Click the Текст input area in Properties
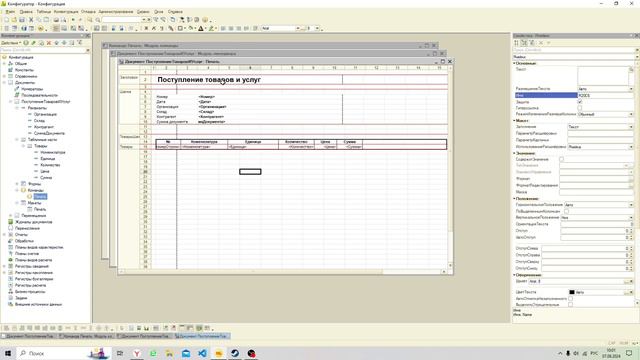The height and width of the screenshot is (360, 640). point(602,76)
